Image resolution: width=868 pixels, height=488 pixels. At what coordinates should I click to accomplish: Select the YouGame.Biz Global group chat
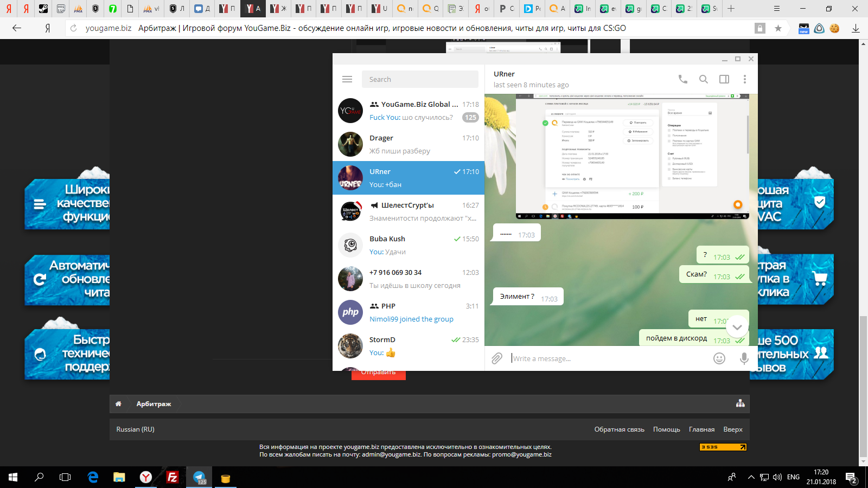[409, 111]
